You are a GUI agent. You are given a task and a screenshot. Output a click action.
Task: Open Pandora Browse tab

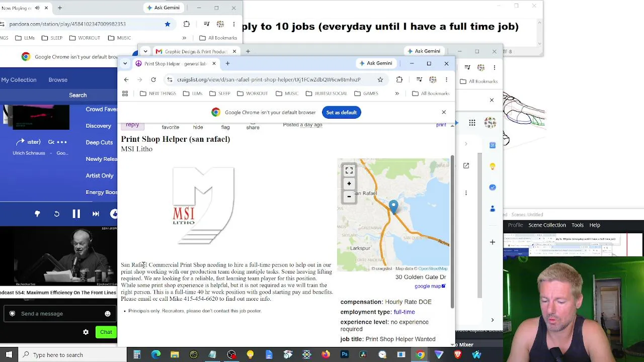(x=58, y=79)
